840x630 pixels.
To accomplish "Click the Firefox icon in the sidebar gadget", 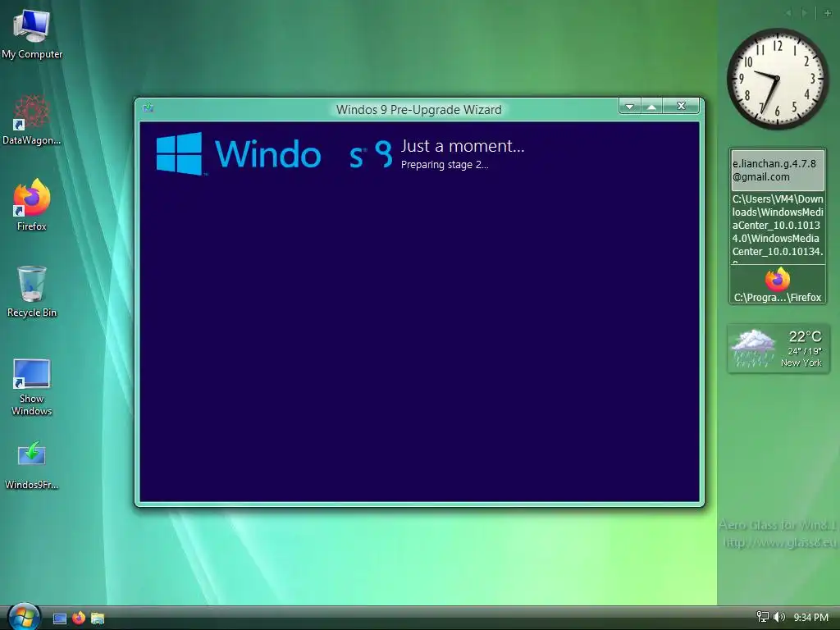I will [x=778, y=279].
